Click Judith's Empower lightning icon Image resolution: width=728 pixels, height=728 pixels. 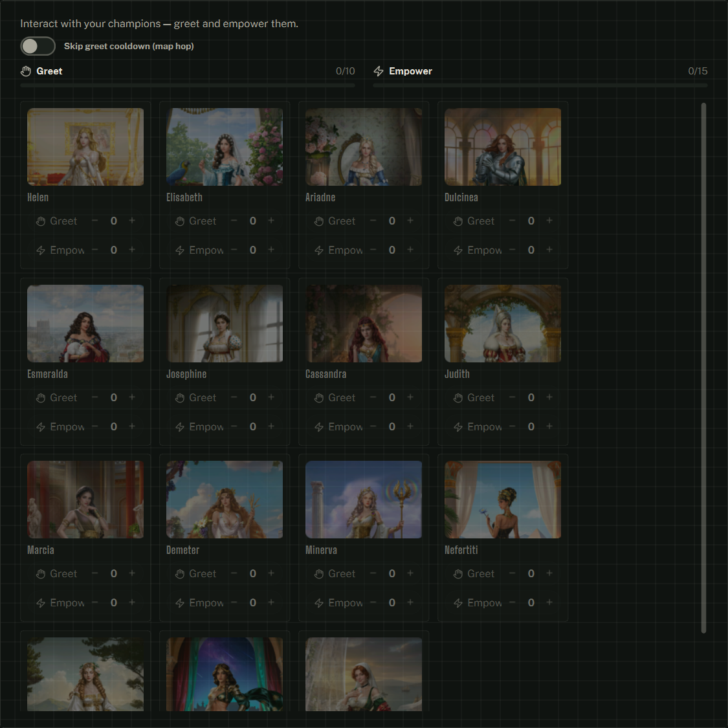(458, 427)
